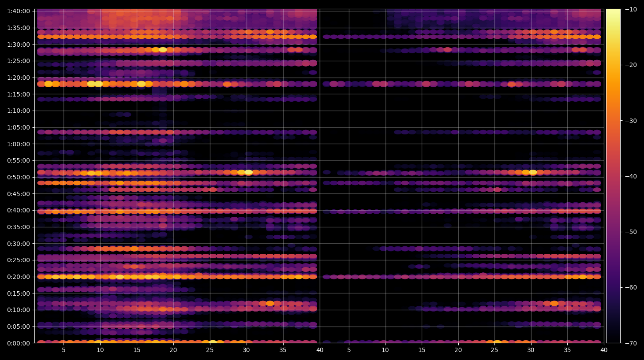Click the 0:25:00 time axis label

click(x=19, y=260)
